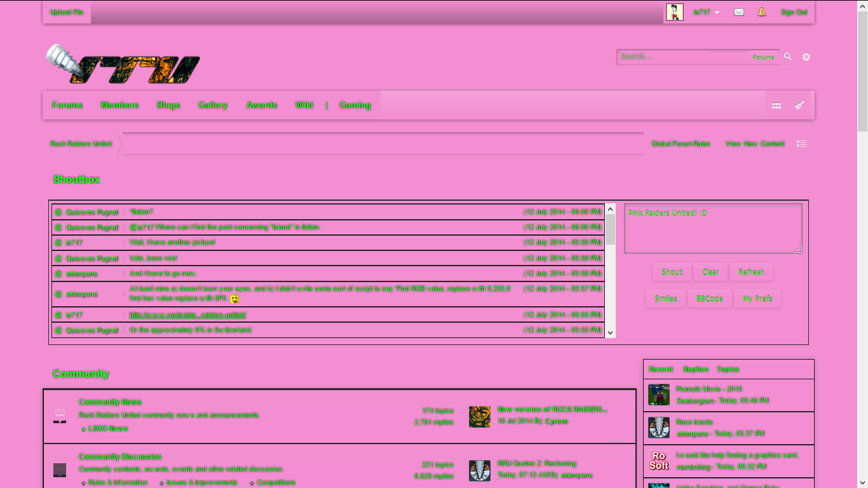Click the Community Discussion forum status icon
The height and width of the screenshot is (488, 868).
click(60, 470)
